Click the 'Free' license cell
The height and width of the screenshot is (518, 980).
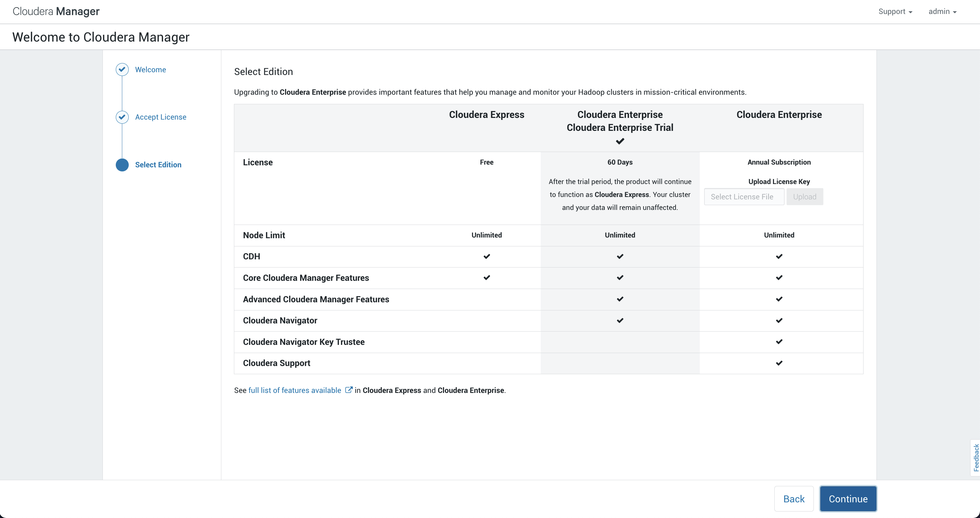pos(487,162)
